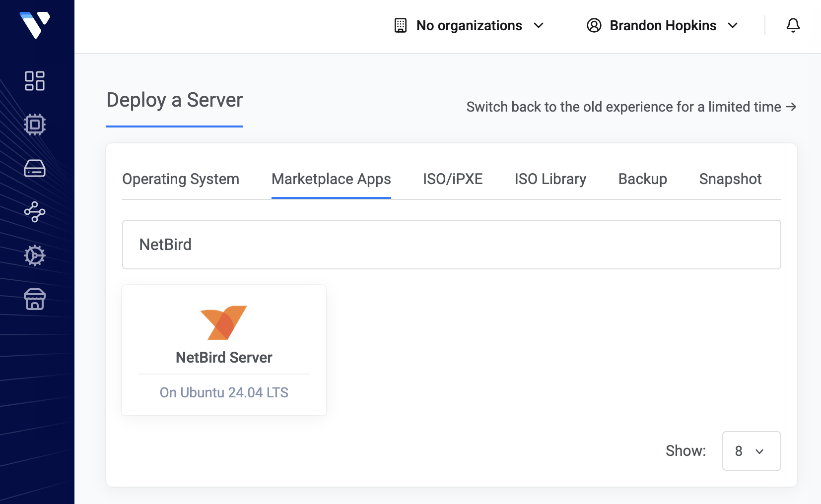This screenshot has height=504, width=821.
Task: Switch to the ISO Library tab
Action: 550,179
